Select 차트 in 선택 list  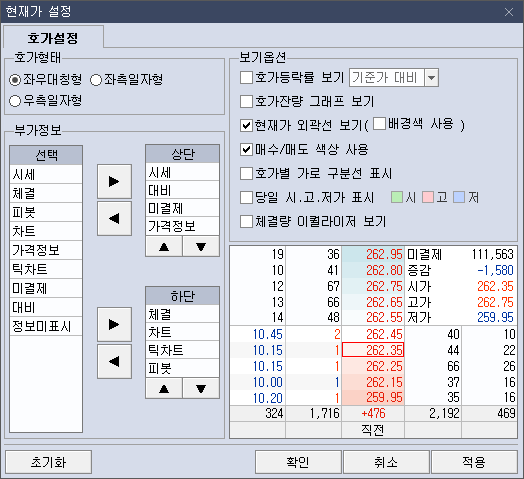[x=46, y=231]
